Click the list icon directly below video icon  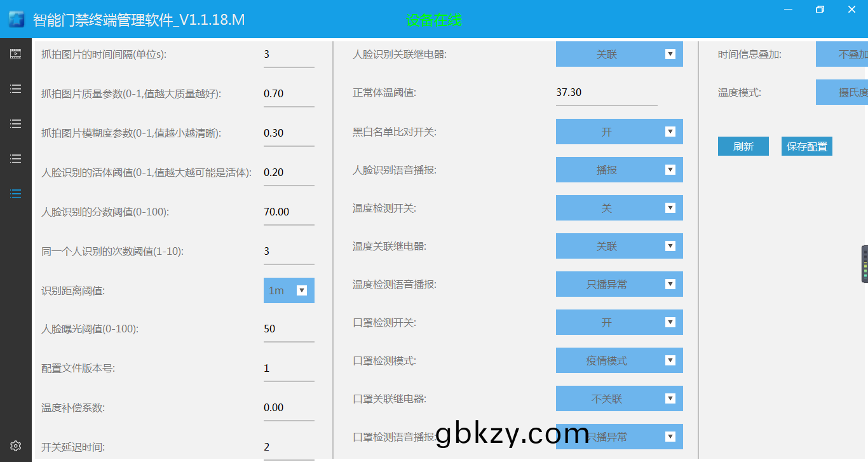point(16,89)
